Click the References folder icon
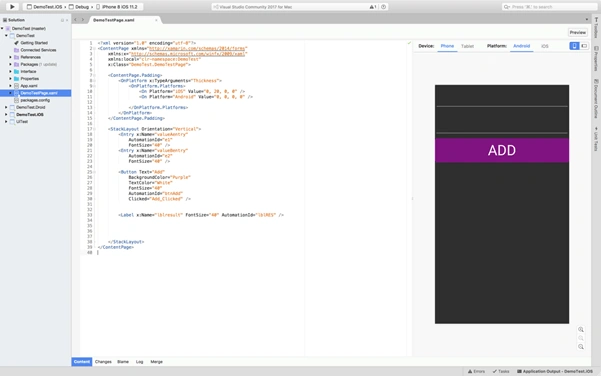The height and width of the screenshot is (376, 601). click(x=16, y=57)
